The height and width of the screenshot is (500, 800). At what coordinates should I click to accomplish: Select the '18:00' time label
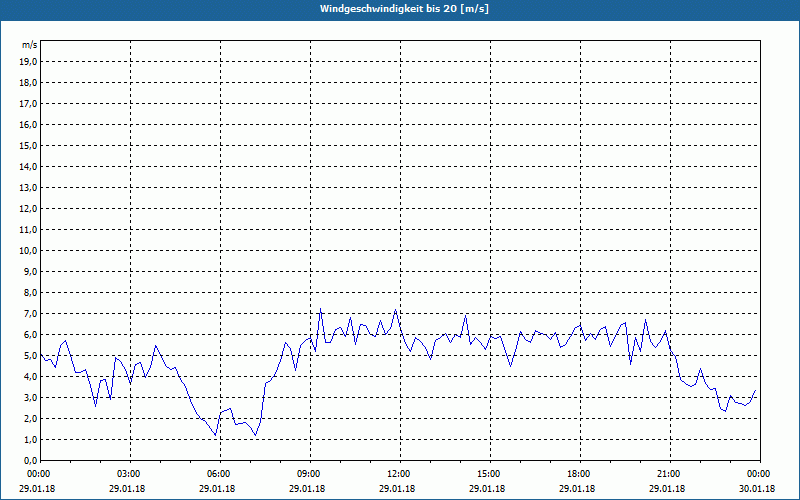tap(580, 474)
